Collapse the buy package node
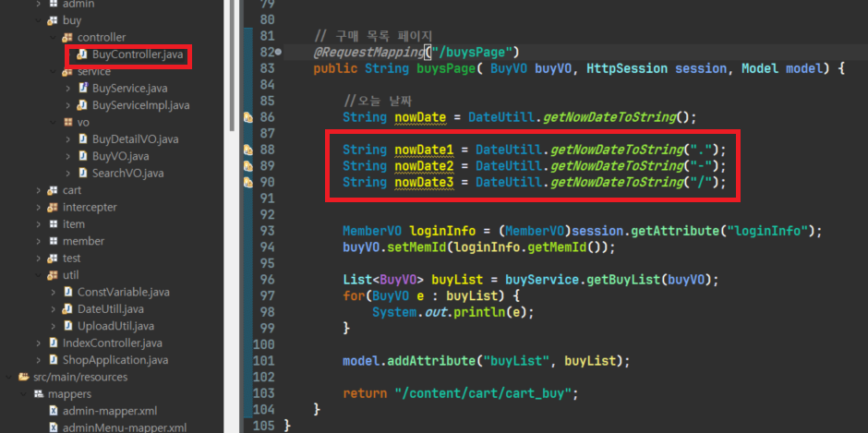This screenshot has height=433, width=868. click(38, 21)
